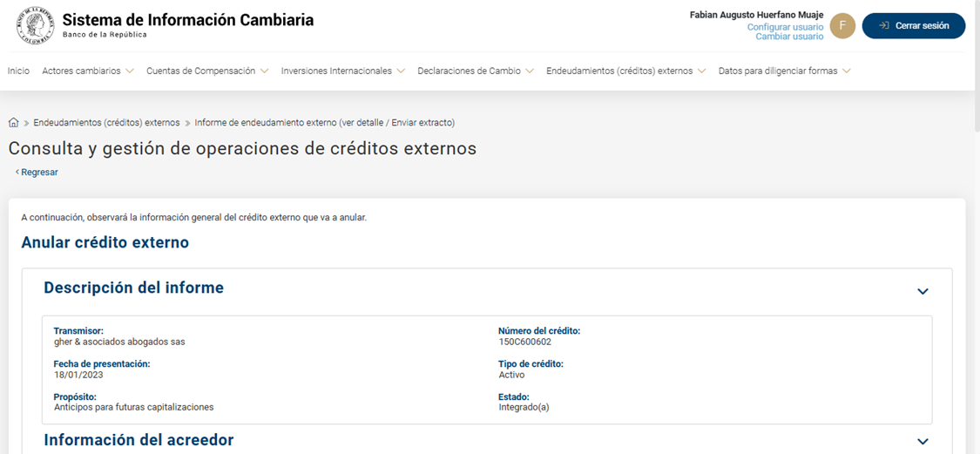This screenshot has width=980, height=454.
Task: Expand the Declaraciones de Cambio menu
Action: coord(475,71)
